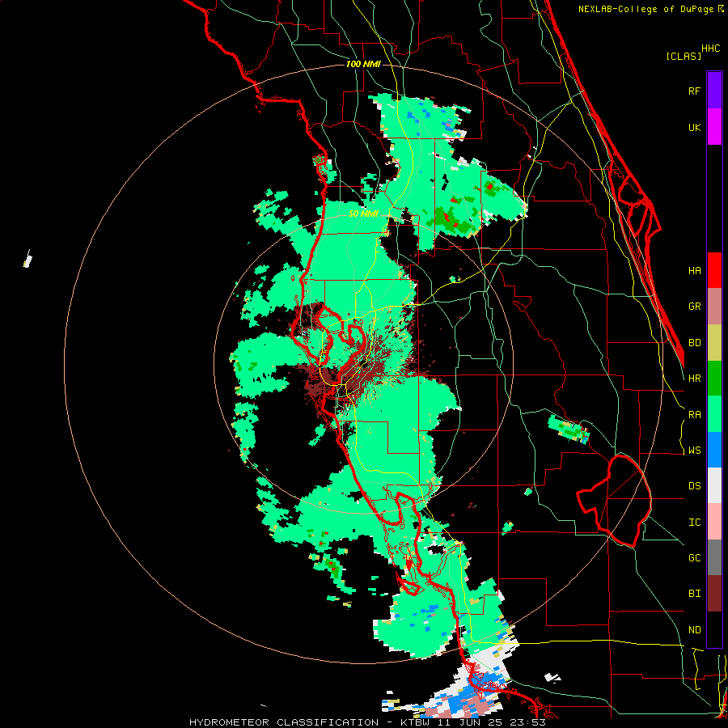Click the HHC product label
728x728 pixels.
(x=711, y=49)
